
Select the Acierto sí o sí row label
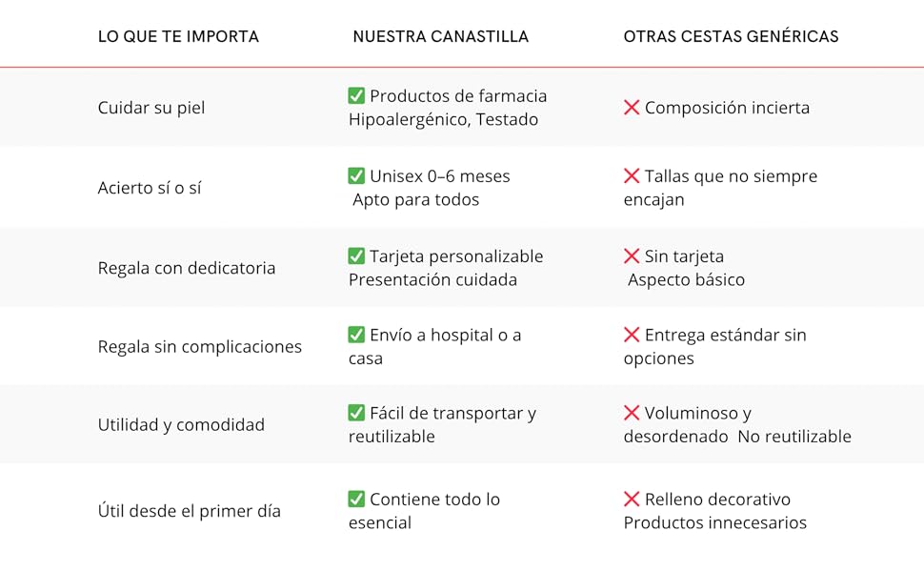(x=150, y=188)
